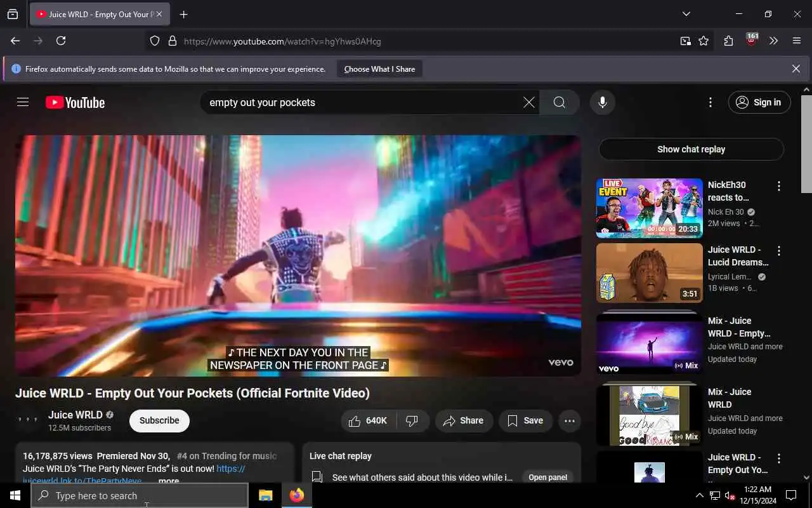Share the video
Viewport: 812px width, 508px height.
(464, 420)
